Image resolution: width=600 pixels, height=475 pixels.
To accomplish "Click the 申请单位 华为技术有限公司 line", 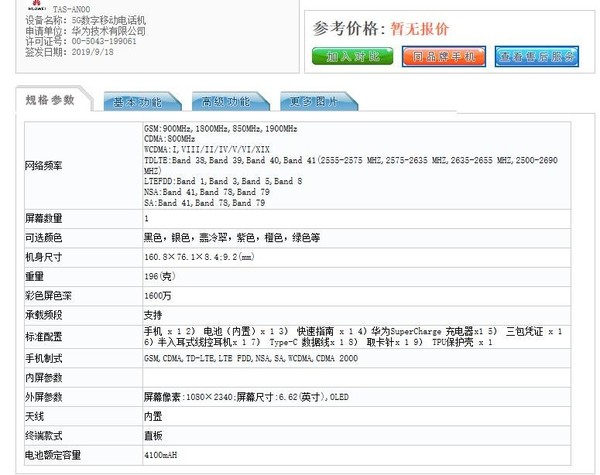I will coord(85,31).
